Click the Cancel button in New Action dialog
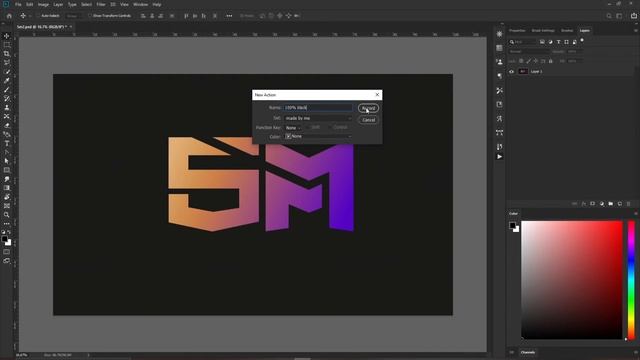This screenshot has width=640, height=360. coord(368,120)
